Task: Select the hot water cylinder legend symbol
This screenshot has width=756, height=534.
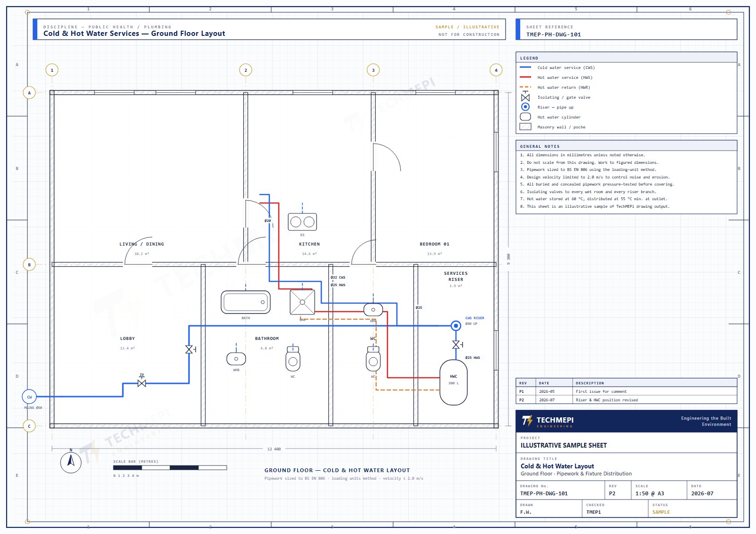Action: 525,117
